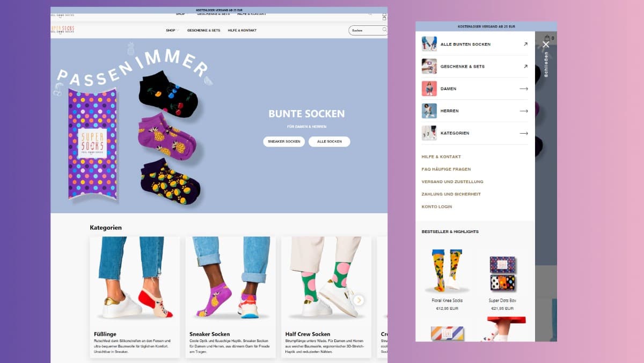Click the Super Socks logo
The image size is (644, 363).
[62, 30]
